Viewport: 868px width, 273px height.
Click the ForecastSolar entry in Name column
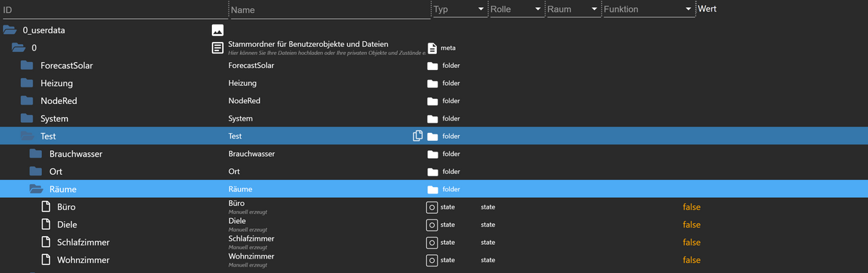[251, 66]
